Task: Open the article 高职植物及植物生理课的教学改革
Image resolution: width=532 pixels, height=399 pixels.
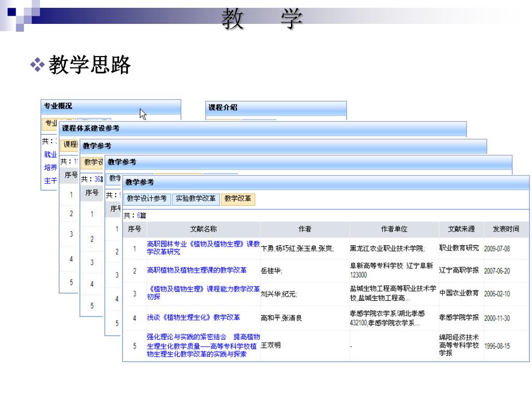Action: (197, 270)
